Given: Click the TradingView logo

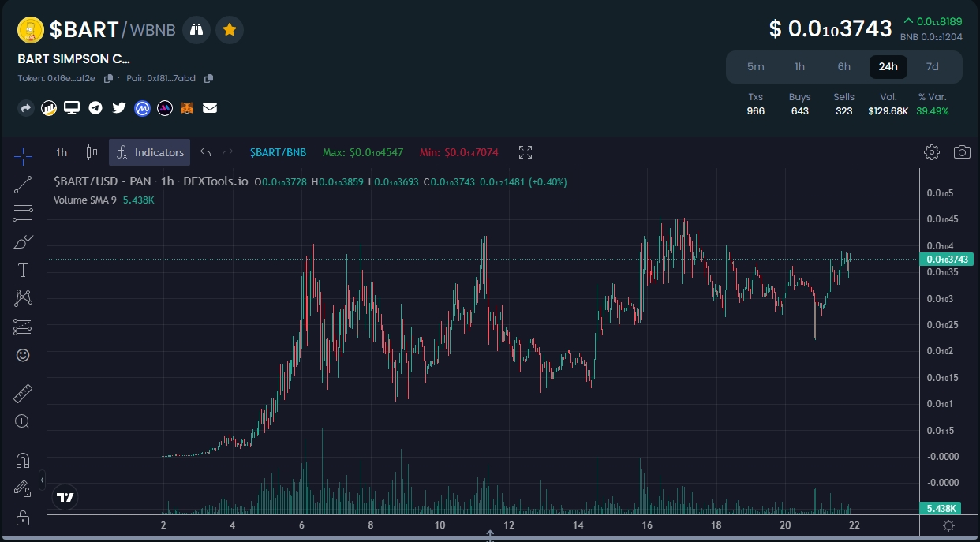Looking at the screenshot, I should tap(65, 497).
